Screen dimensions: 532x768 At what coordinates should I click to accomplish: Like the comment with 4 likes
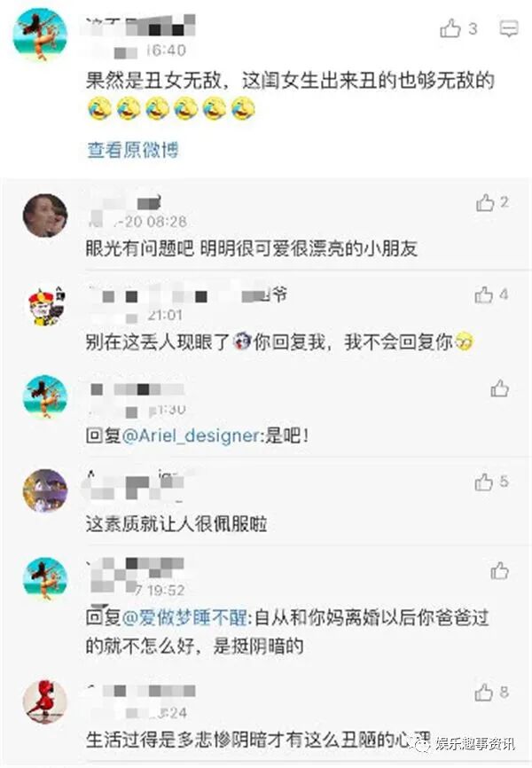[483, 294]
